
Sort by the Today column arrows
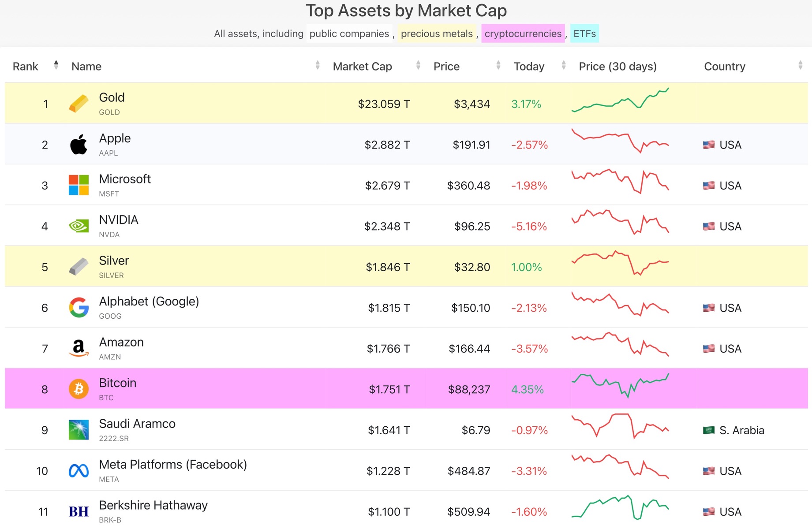(564, 66)
